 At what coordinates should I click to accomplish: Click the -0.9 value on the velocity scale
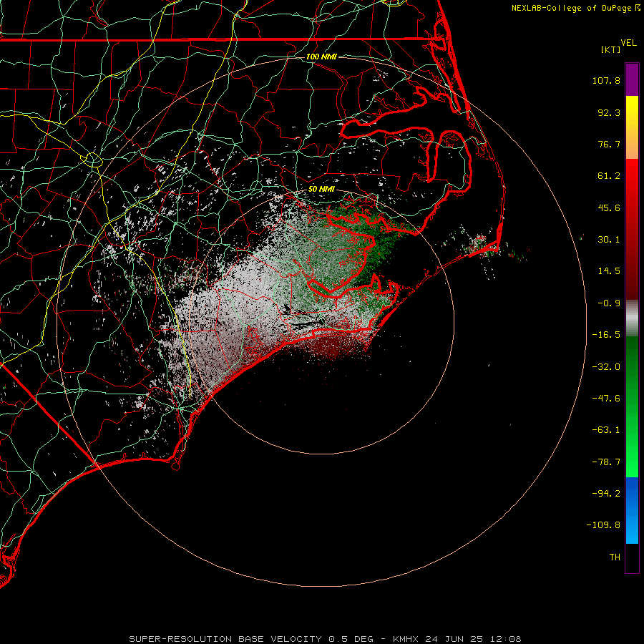coord(609,303)
